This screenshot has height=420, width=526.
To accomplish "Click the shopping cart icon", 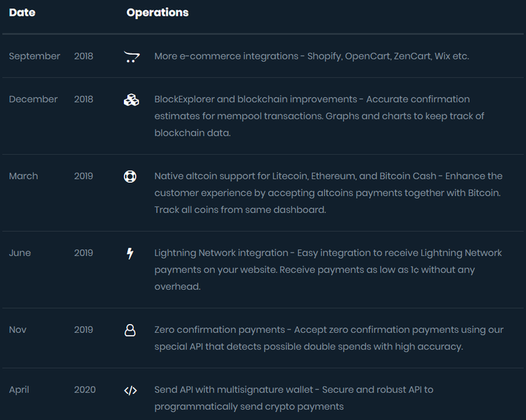I will [x=131, y=57].
